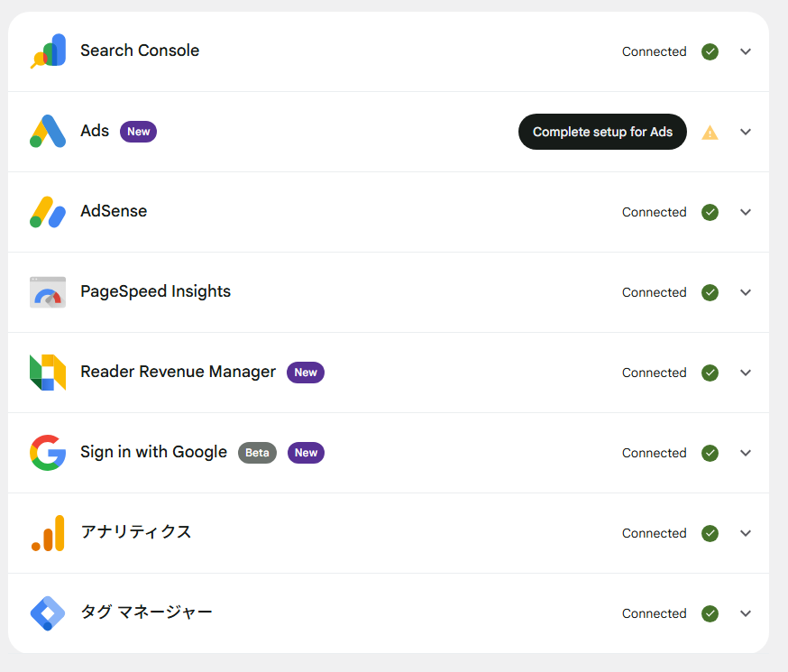The height and width of the screenshot is (672, 788).
Task: Expand the PageSpeed Insights chevron
Action: click(746, 292)
